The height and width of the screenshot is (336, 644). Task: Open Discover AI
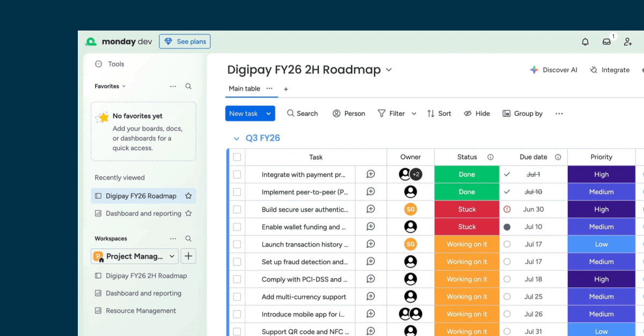tap(553, 70)
